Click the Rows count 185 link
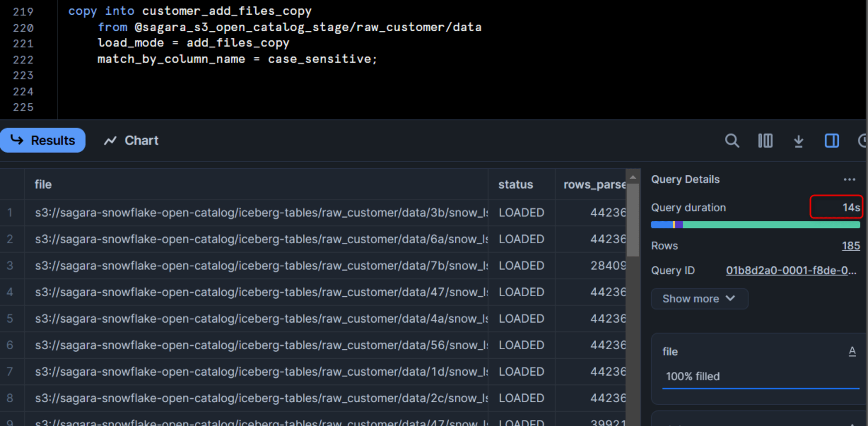Image resolution: width=868 pixels, height=426 pixels. 851,246
